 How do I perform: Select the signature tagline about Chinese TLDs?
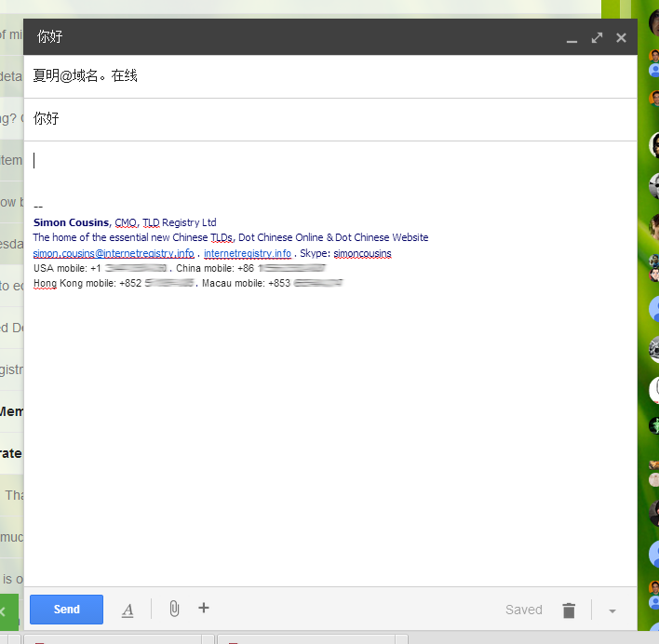[x=231, y=237]
